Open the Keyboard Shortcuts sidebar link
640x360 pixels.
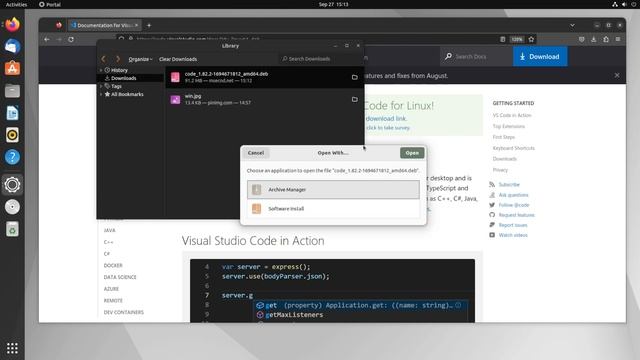513,148
